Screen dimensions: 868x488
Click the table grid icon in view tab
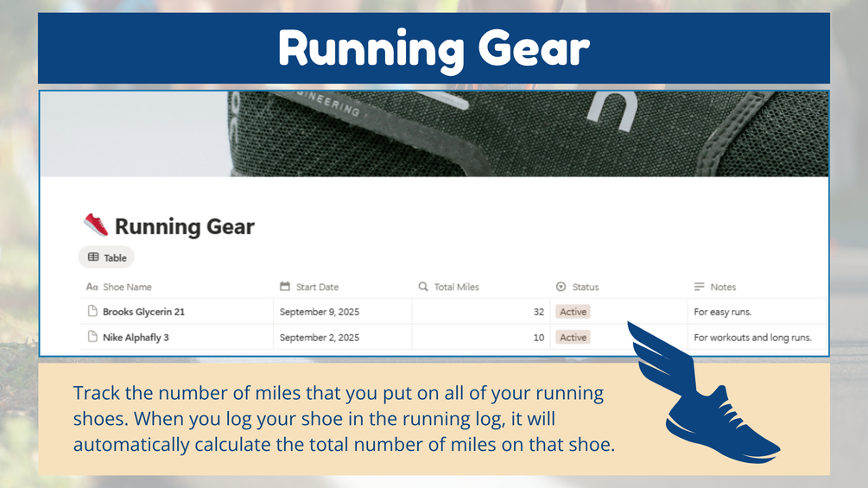(x=93, y=257)
